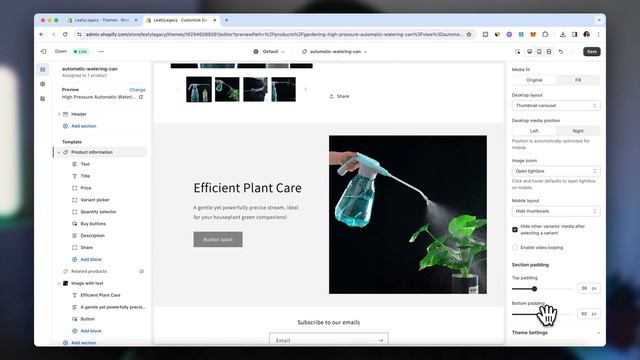The image size is (640, 360).
Task: Open the Mobile layout dropdown
Action: 556,211
